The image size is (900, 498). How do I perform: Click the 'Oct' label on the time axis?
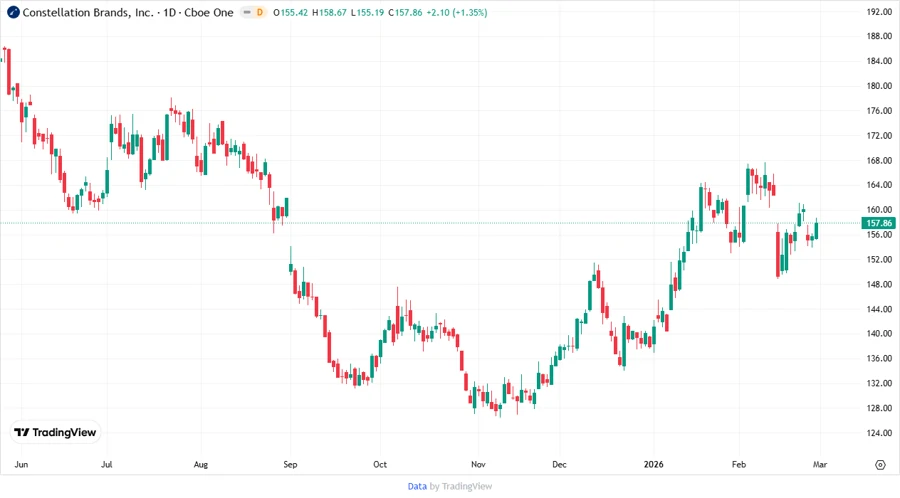(x=380, y=464)
